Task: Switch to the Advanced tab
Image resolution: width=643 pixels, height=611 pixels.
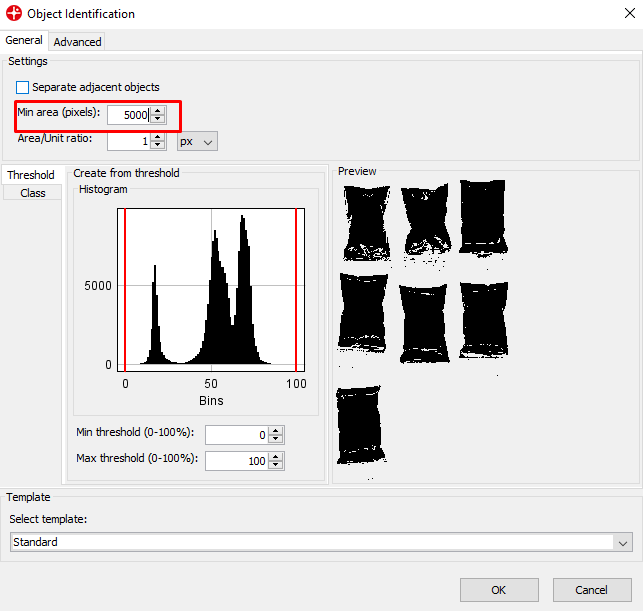Action: (x=77, y=42)
